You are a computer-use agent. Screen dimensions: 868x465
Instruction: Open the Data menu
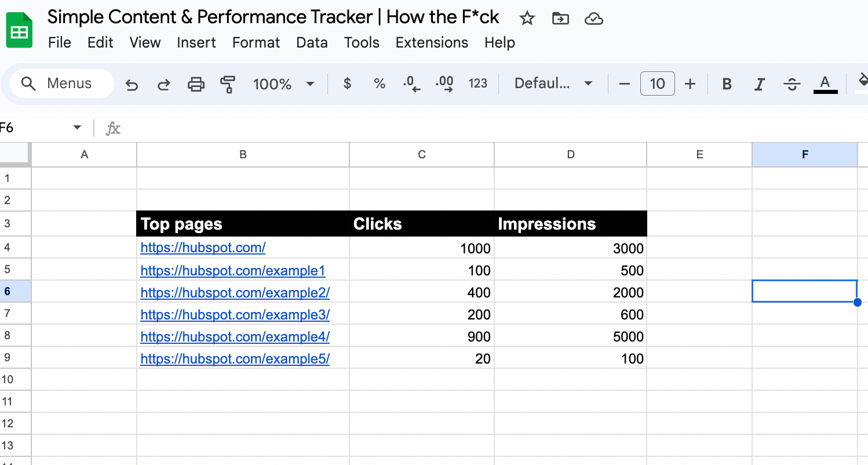click(312, 42)
